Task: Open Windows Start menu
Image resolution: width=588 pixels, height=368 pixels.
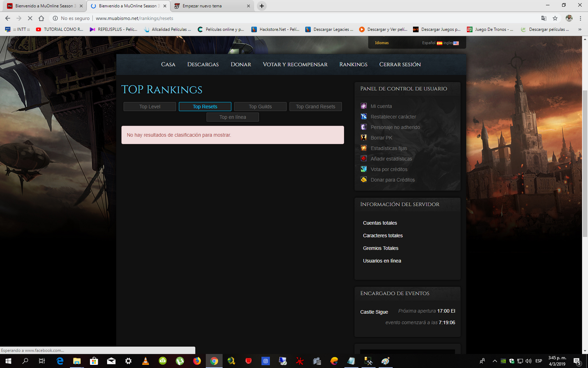Action: (8, 361)
